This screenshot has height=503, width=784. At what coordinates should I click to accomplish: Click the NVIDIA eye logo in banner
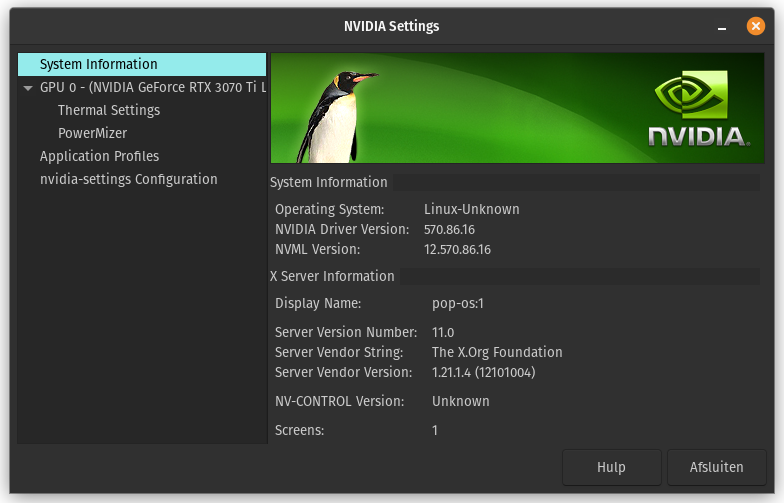coord(692,95)
